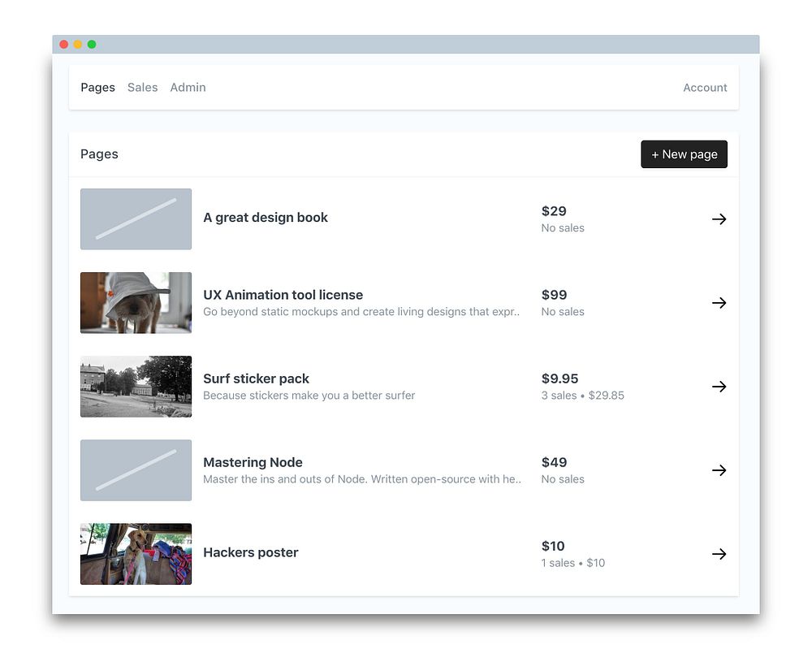Click the red window close dot
The height and width of the screenshot is (649, 812).
(x=63, y=45)
